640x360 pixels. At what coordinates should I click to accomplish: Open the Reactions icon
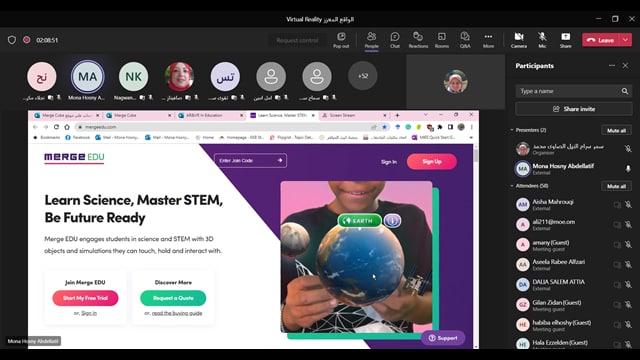[x=418, y=40]
